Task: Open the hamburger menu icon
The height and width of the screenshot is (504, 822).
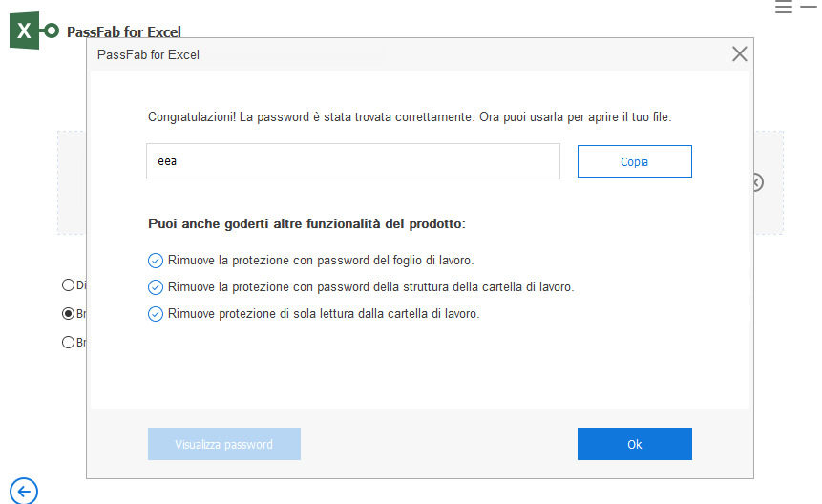Action: 784,7
